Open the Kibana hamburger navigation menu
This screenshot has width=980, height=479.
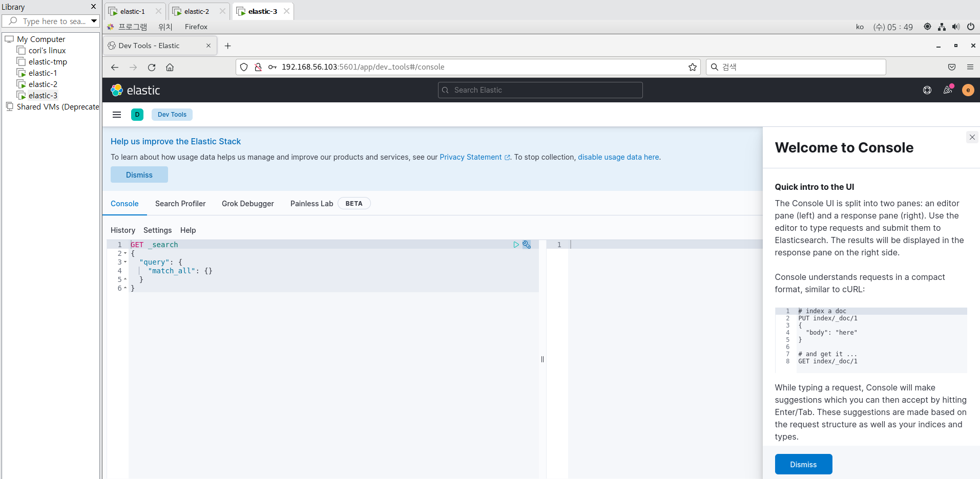coord(117,115)
